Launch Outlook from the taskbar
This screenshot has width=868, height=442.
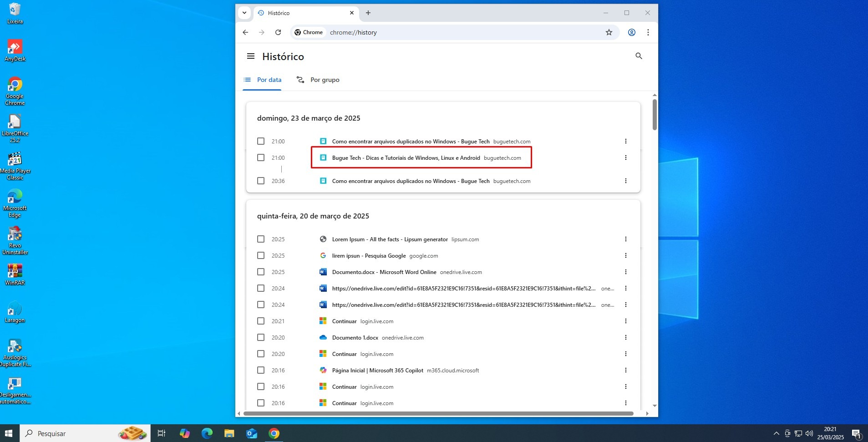point(251,433)
